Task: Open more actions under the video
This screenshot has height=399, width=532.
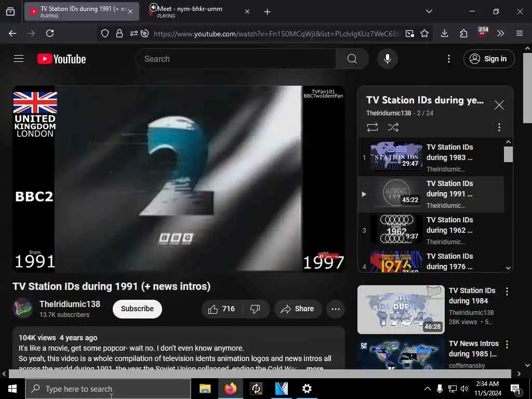Action: pyautogui.click(x=335, y=309)
